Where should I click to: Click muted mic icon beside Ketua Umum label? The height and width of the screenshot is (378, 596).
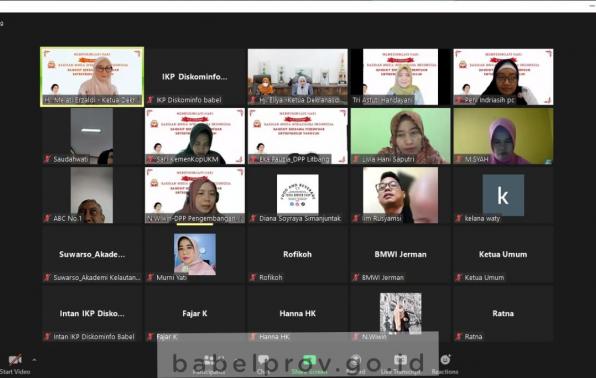[459, 277]
